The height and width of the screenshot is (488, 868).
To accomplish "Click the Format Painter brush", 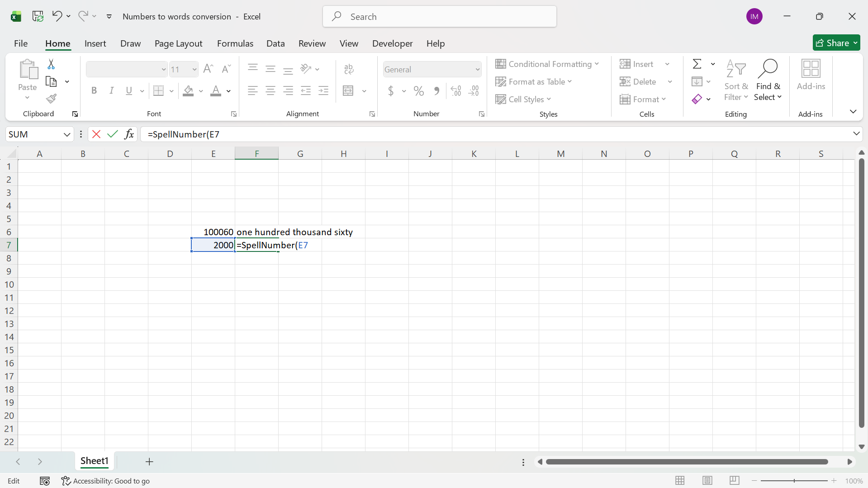I will coord(51,99).
